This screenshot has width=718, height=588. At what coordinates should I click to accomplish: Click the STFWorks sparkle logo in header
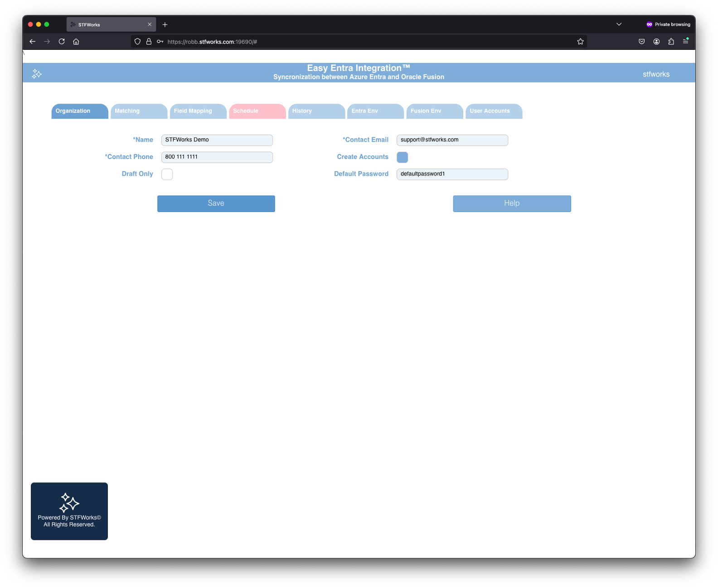tap(37, 74)
